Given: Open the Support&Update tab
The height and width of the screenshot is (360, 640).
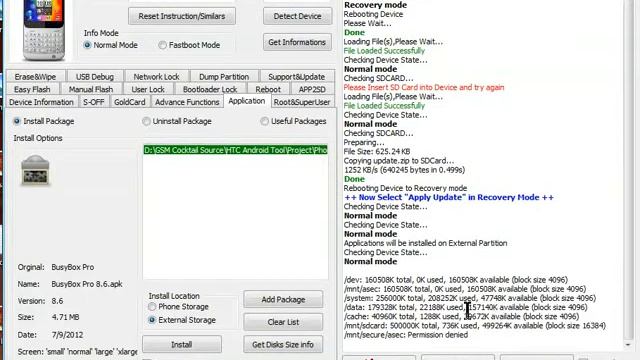Looking at the screenshot, I should pos(297,77).
